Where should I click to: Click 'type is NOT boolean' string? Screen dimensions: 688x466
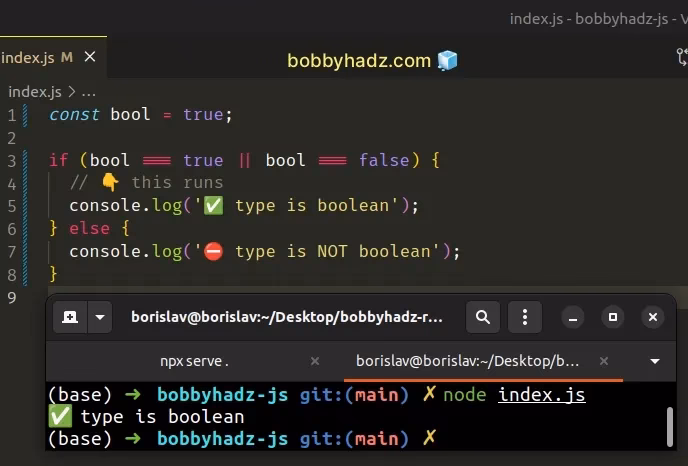pyautogui.click(x=333, y=251)
